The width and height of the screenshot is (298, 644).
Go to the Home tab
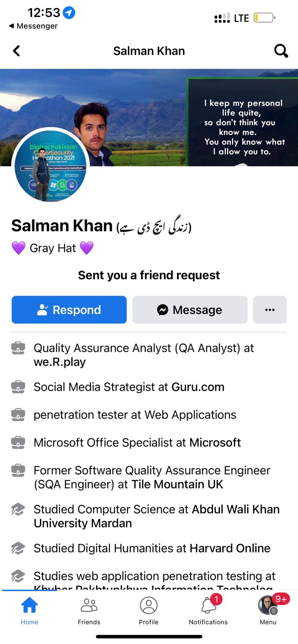30,611
